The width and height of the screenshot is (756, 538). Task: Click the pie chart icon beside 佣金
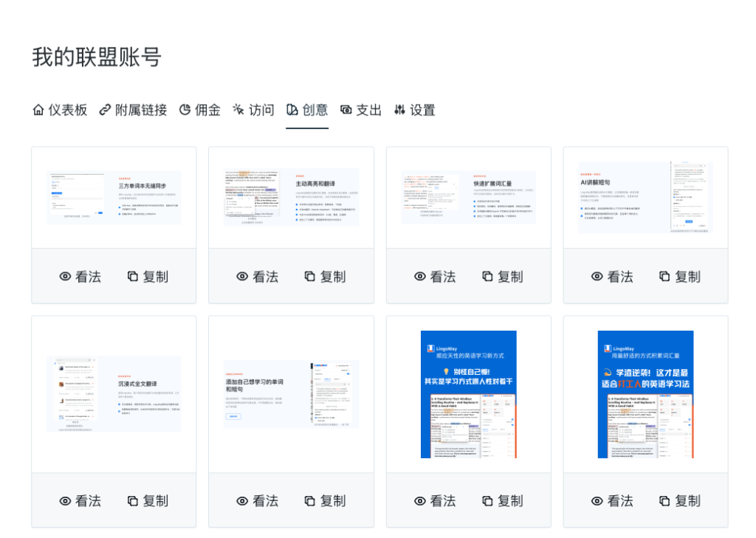coord(185,110)
